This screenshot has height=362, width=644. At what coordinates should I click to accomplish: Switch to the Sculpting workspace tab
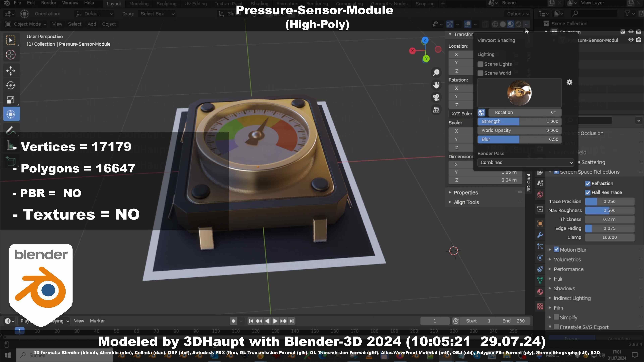[167, 4]
